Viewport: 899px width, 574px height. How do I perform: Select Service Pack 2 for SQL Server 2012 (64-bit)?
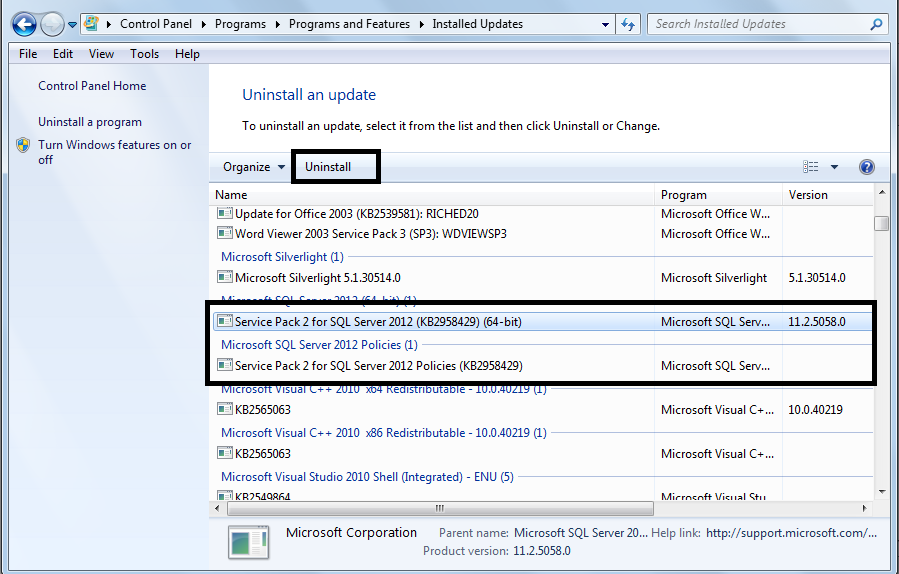pyautogui.click(x=543, y=322)
